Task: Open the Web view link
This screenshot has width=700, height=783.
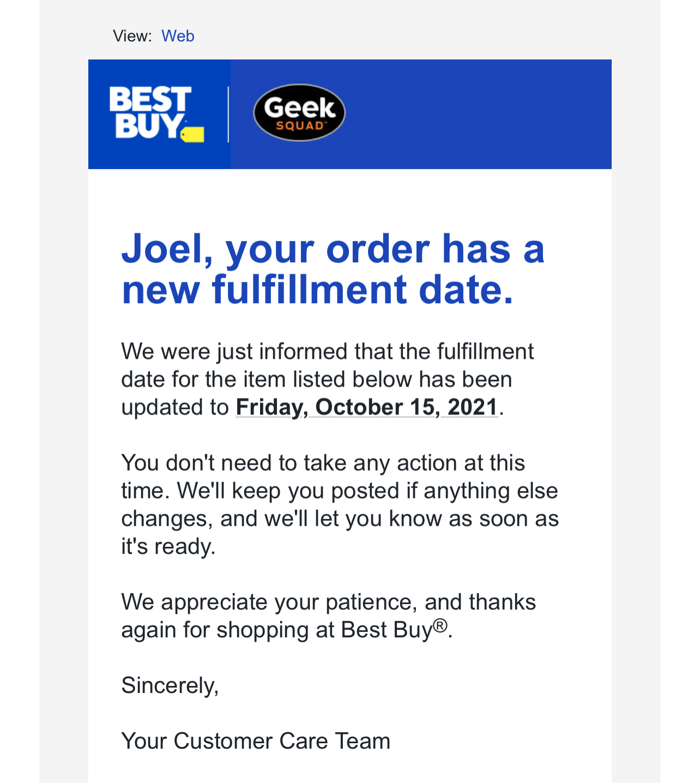Action: coord(178,36)
